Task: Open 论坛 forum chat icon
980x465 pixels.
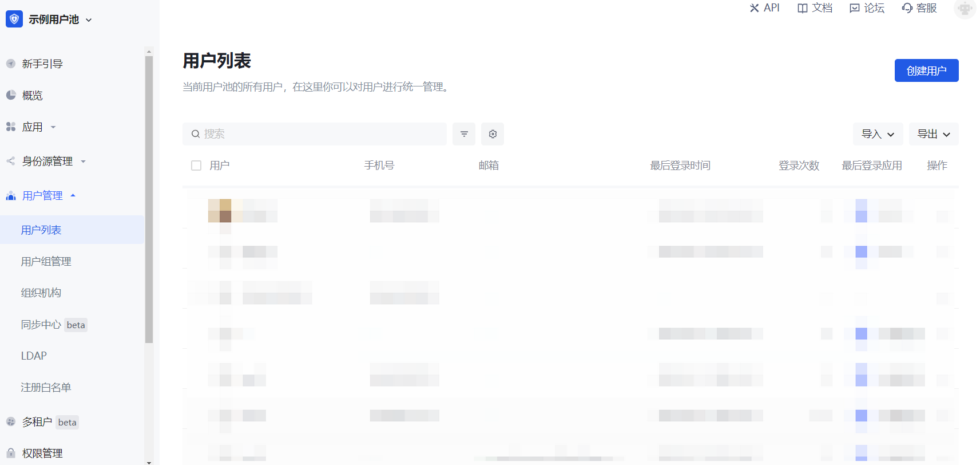Action: tap(855, 8)
